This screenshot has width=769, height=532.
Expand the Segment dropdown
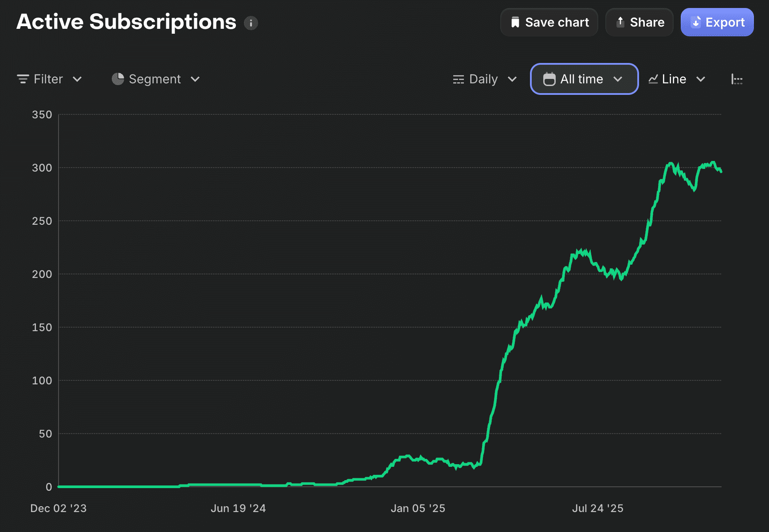pos(156,79)
